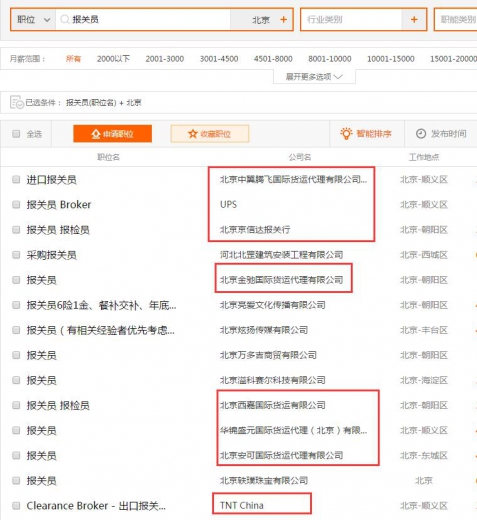Sort by 智能排序
The height and width of the screenshot is (520, 477).
366,134
